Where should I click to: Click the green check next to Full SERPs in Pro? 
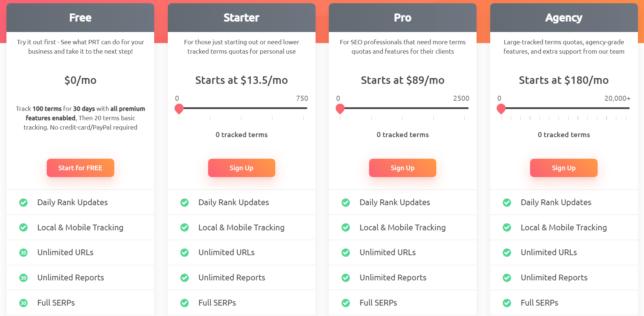click(x=345, y=303)
